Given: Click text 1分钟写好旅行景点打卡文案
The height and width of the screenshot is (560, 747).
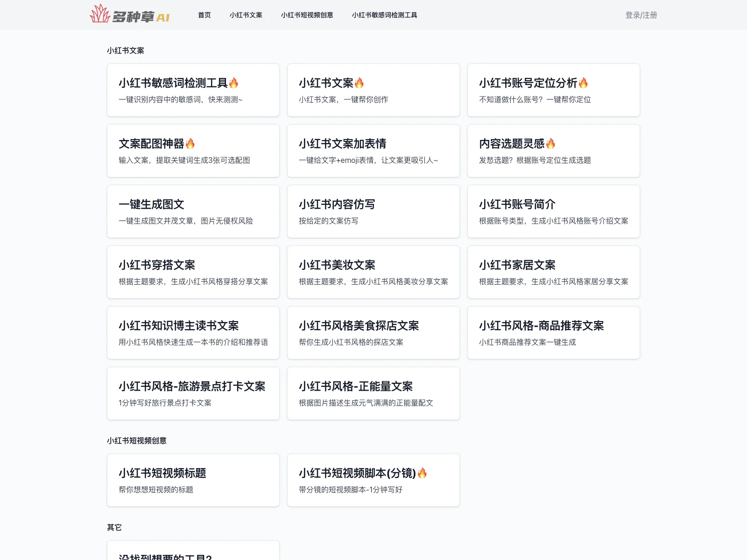Looking at the screenshot, I should click(165, 403).
